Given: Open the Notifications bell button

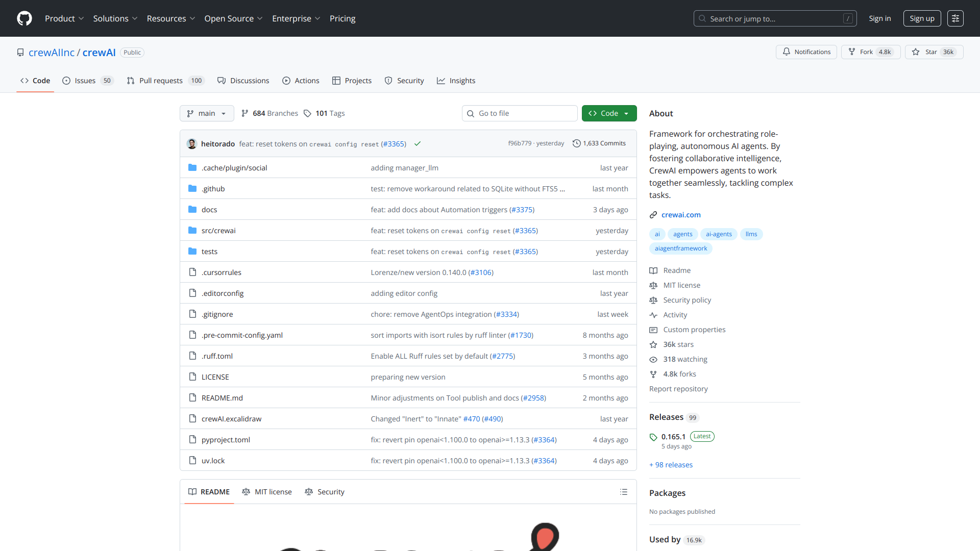Looking at the screenshot, I should 806,52.
